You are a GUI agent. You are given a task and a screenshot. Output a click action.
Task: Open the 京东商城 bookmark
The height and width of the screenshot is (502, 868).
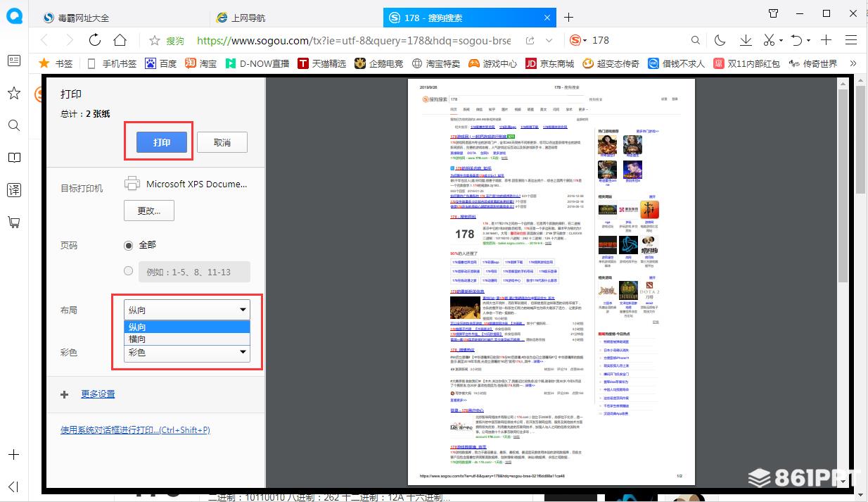pos(550,63)
